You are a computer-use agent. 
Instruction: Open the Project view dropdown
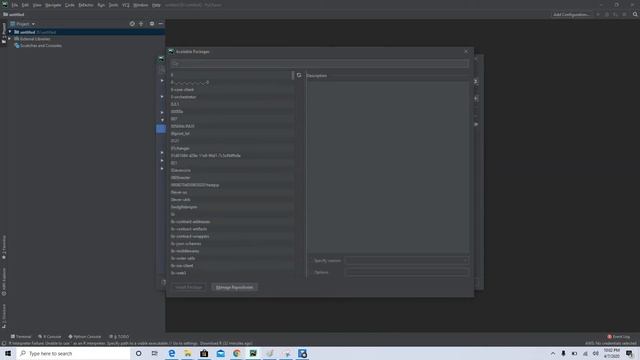coord(23,24)
